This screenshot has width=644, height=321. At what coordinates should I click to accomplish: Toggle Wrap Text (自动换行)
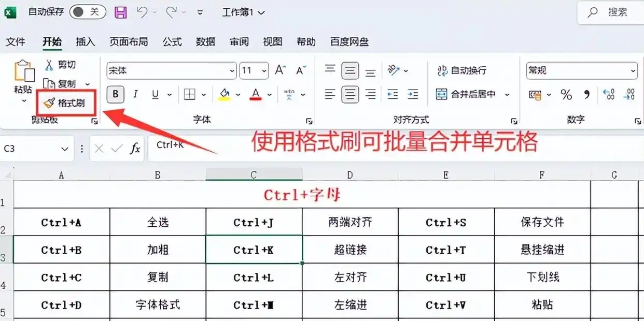coord(461,70)
